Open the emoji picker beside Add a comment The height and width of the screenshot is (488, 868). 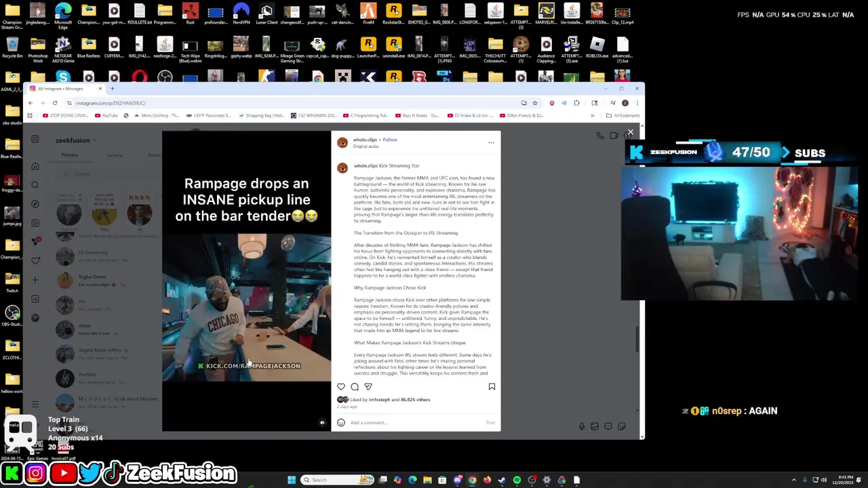pyautogui.click(x=341, y=422)
